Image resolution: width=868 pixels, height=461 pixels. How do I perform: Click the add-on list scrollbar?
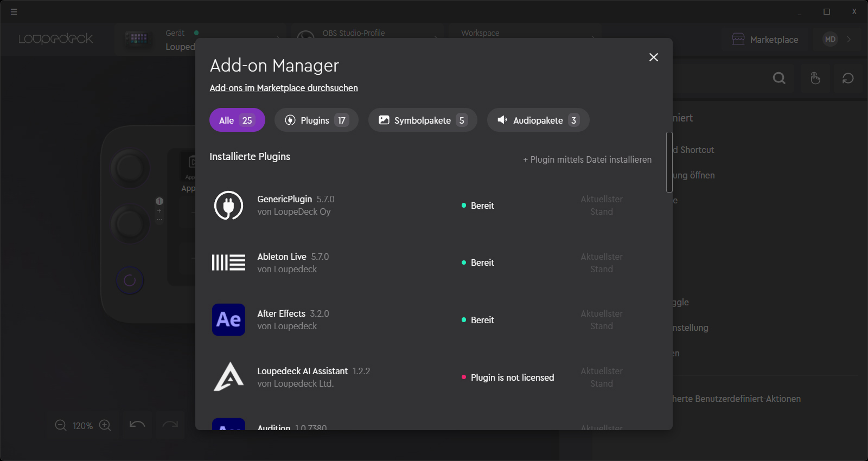click(x=669, y=162)
